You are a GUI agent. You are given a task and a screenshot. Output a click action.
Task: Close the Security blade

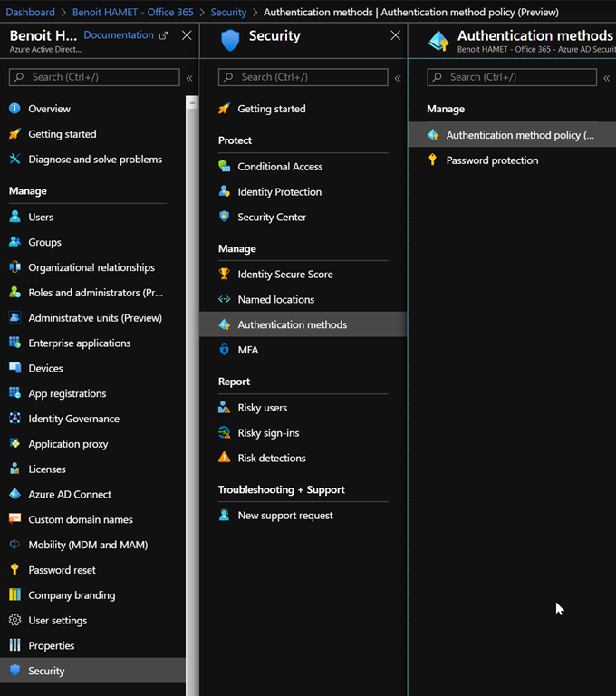pos(395,35)
